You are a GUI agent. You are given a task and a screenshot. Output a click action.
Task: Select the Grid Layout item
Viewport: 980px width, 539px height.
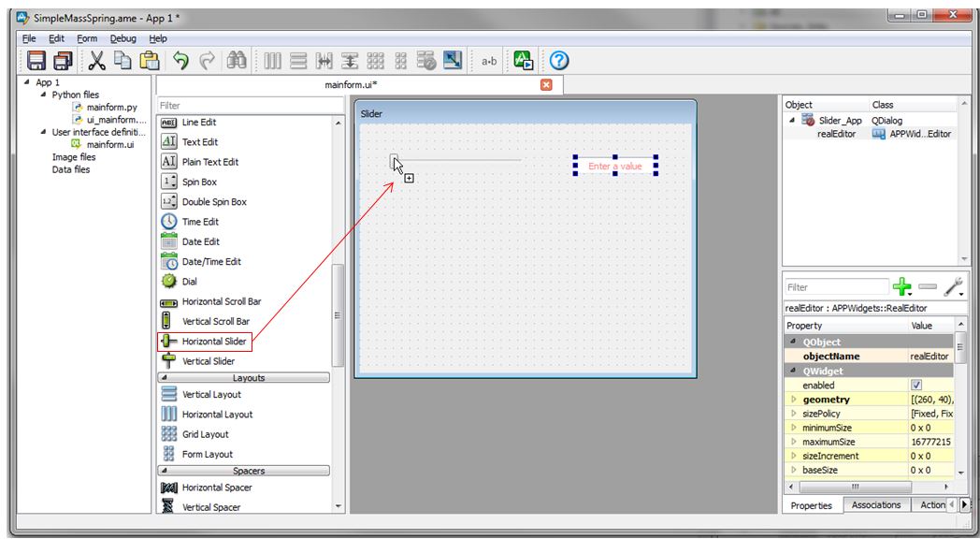[207, 434]
